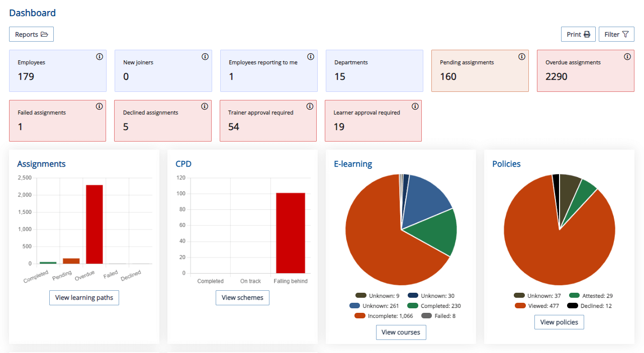Viewport: 644px width, 353px height.
Task: Click the info icon on Employees card
Action: coord(99,57)
